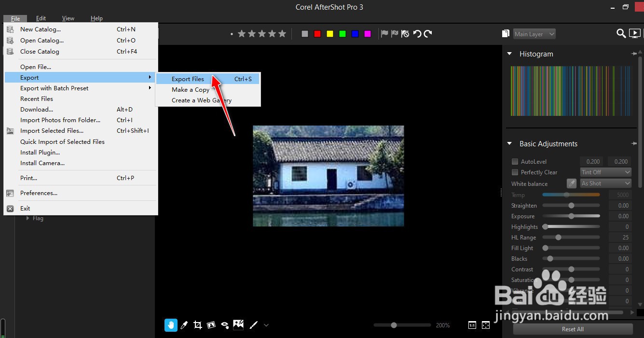Click Export Files menu entry
Viewport: 644px width, 338px height.
point(208,79)
